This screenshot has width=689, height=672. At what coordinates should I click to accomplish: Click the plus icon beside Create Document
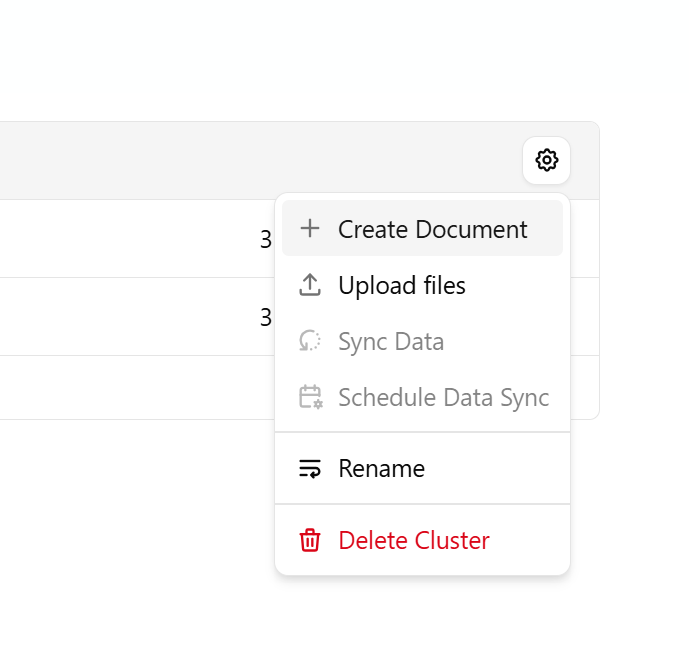310,229
